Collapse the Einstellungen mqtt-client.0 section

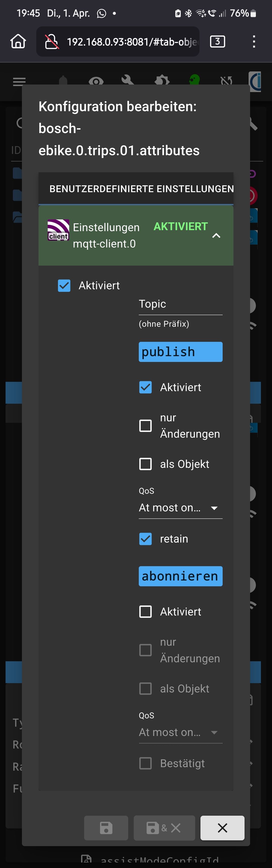(x=216, y=235)
